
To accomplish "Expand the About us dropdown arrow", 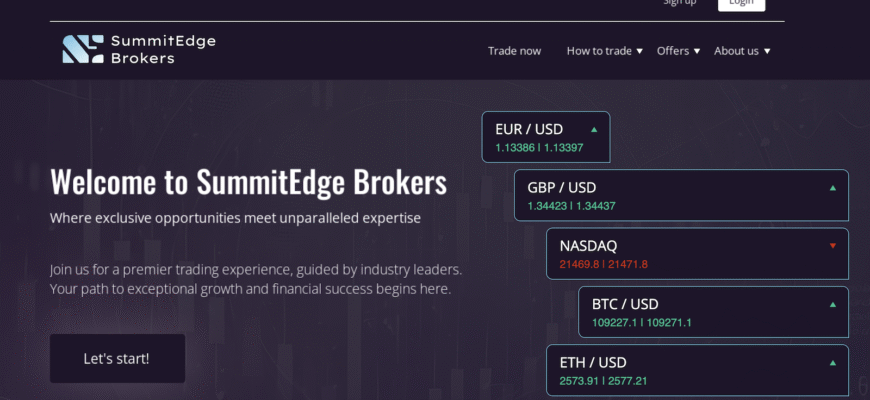I will click(767, 51).
